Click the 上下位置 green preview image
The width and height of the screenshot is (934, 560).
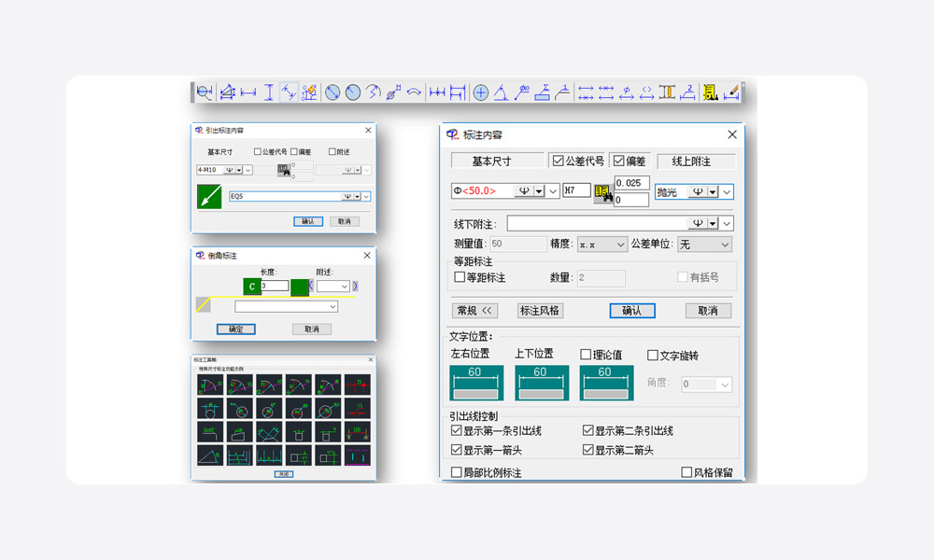pos(541,383)
